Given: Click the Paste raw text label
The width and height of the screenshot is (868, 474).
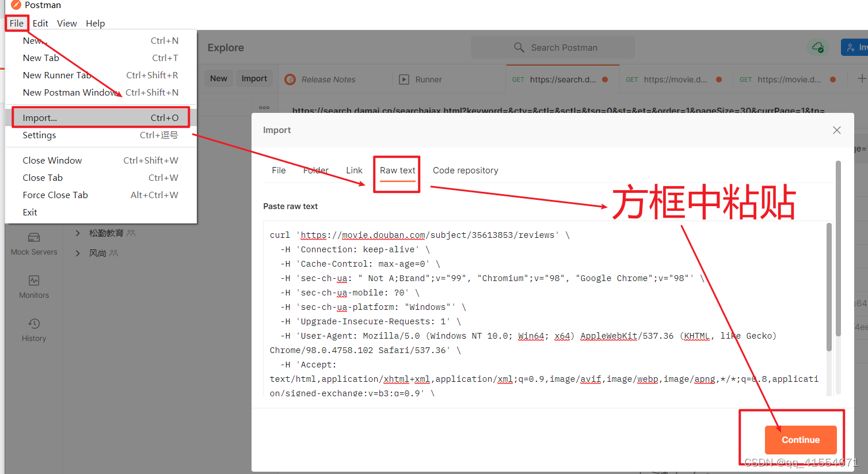Looking at the screenshot, I should [x=290, y=206].
